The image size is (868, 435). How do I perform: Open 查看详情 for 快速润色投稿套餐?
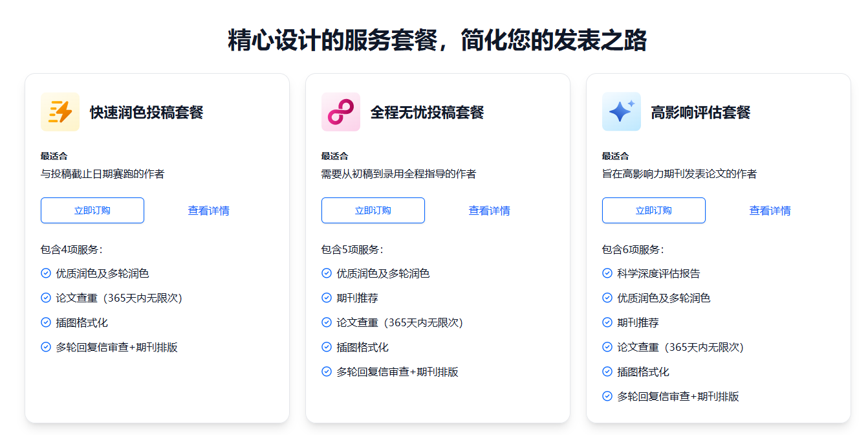point(208,210)
